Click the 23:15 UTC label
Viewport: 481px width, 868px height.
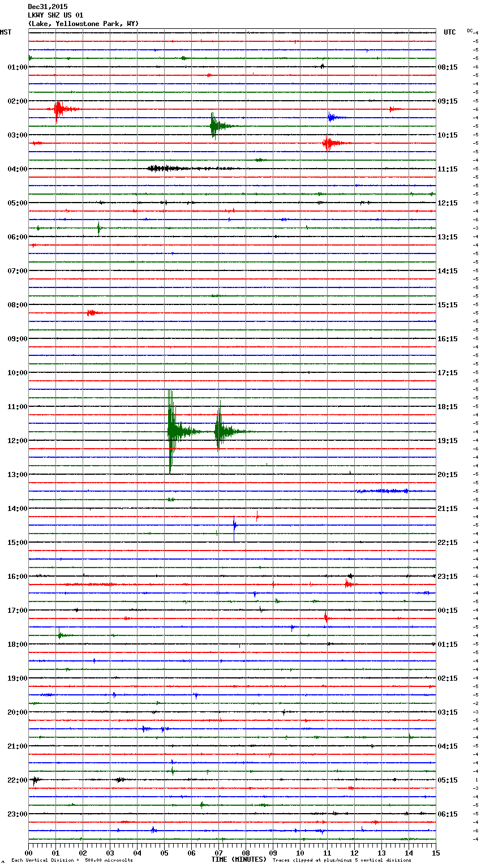[x=448, y=577]
